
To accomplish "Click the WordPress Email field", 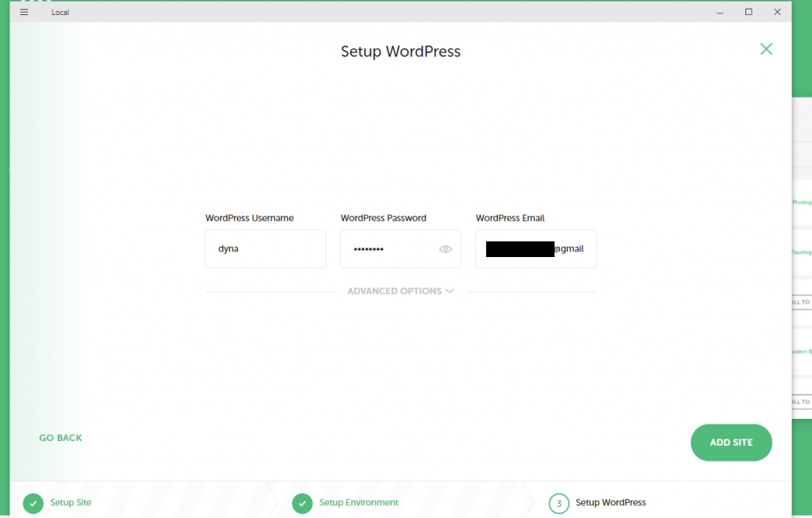I will [536, 248].
